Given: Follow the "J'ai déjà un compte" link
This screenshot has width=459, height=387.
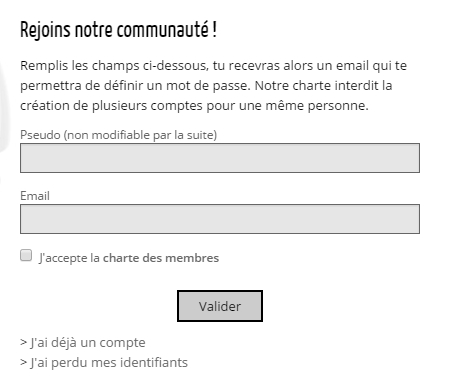Looking at the screenshot, I should point(88,343).
